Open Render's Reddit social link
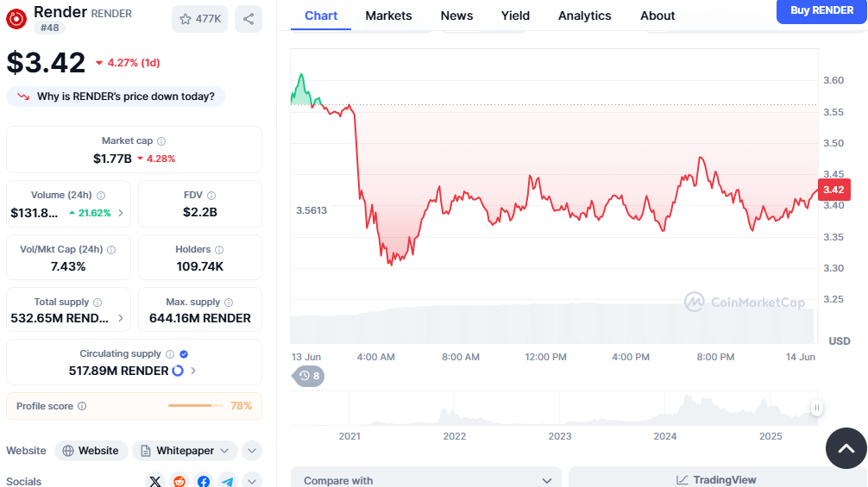868x487 pixels. pyautogui.click(x=179, y=481)
